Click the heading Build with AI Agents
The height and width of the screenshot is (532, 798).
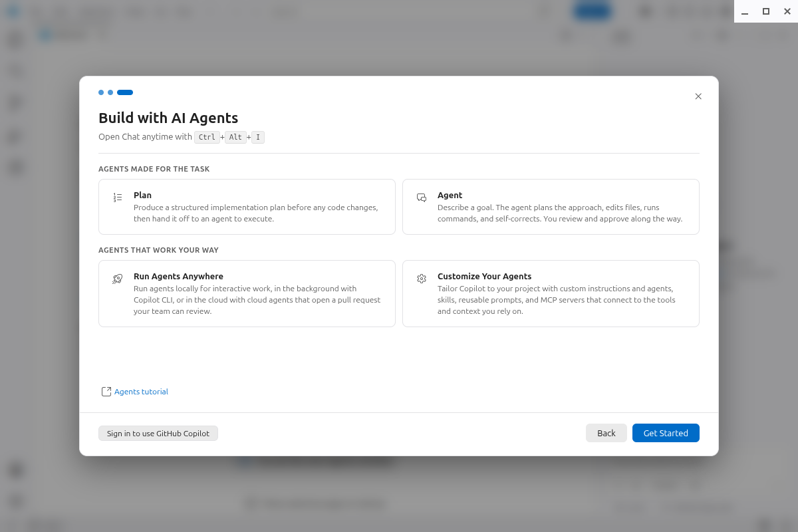click(x=168, y=118)
